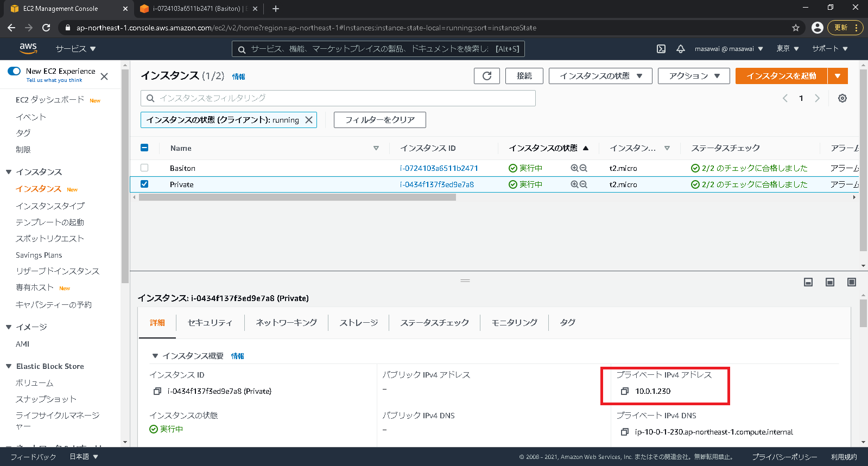Switch to the ネットワーキング tab
Viewport: 868px width, 466px height.
(x=286, y=323)
